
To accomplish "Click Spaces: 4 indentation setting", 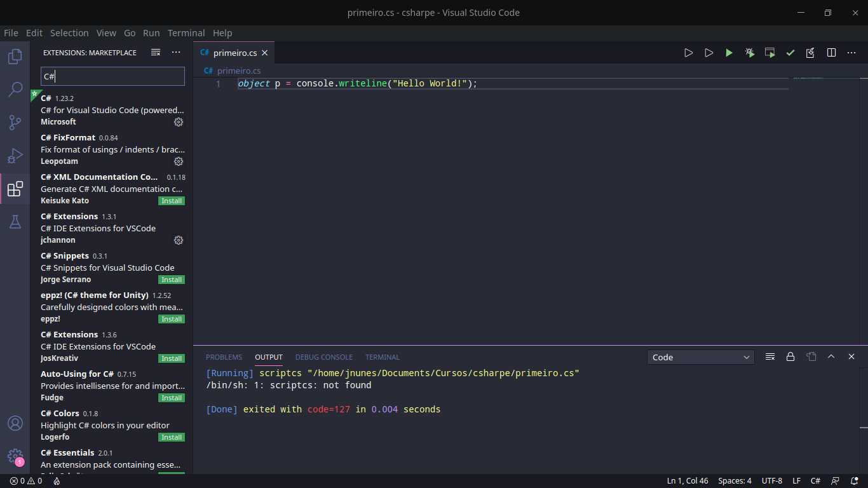I will click(735, 481).
